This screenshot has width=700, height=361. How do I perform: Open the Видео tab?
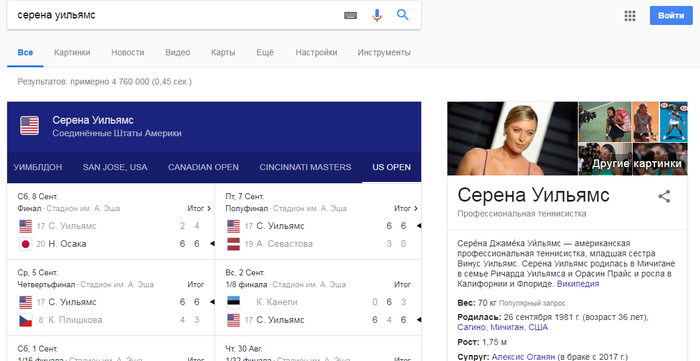(x=178, y=53)
